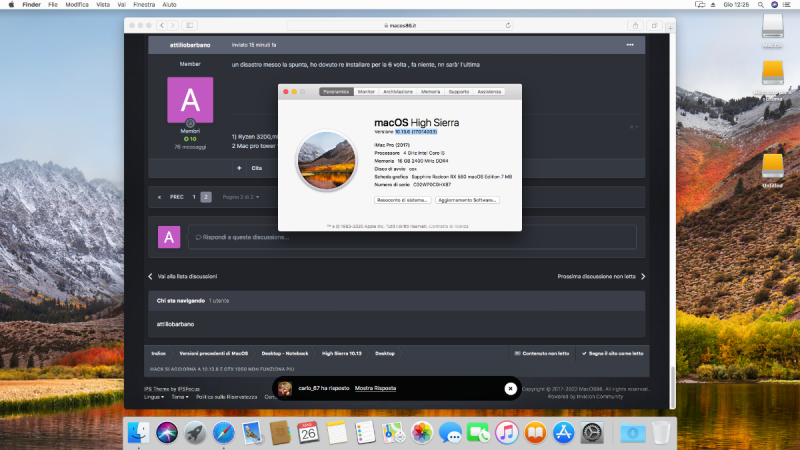Image resolution: width=800 pixels, height=450 pixels.
Task: Click Mostra Risposta link in notification
Action: 376,388
